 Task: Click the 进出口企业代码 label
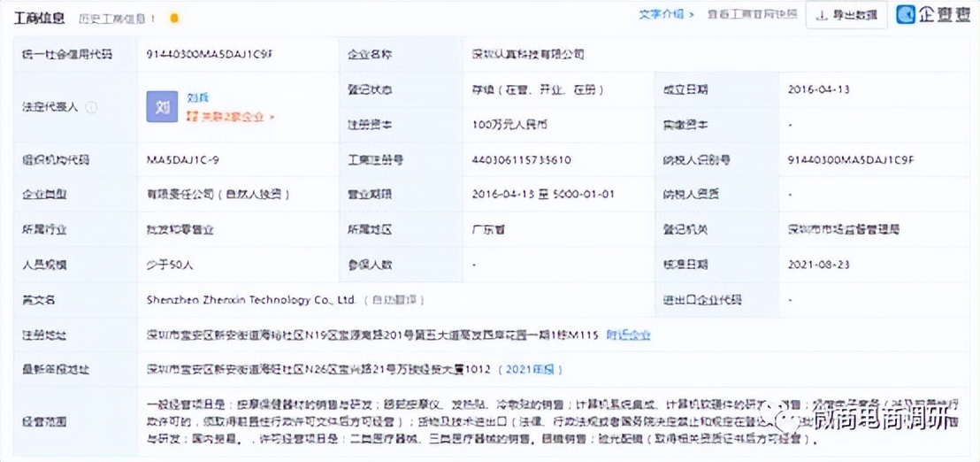702,300
